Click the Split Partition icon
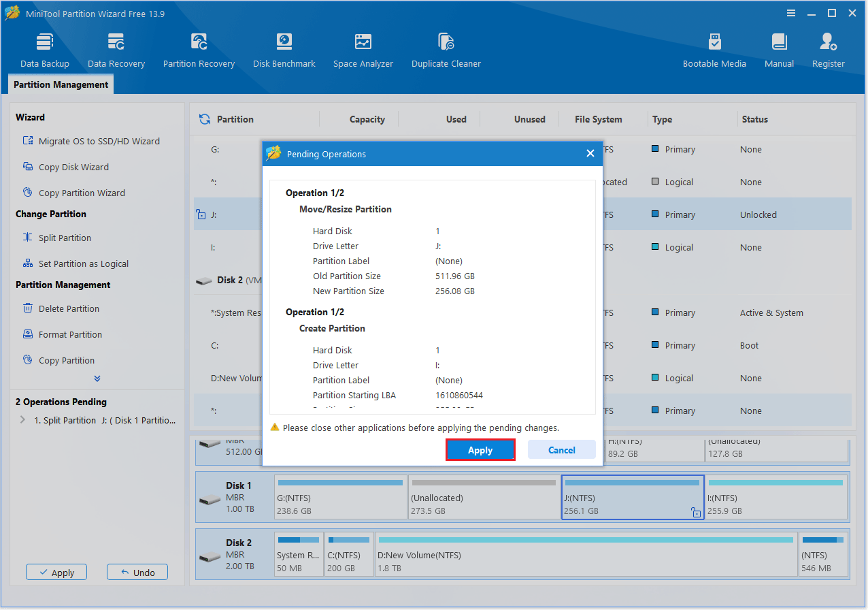 (28, 238)
